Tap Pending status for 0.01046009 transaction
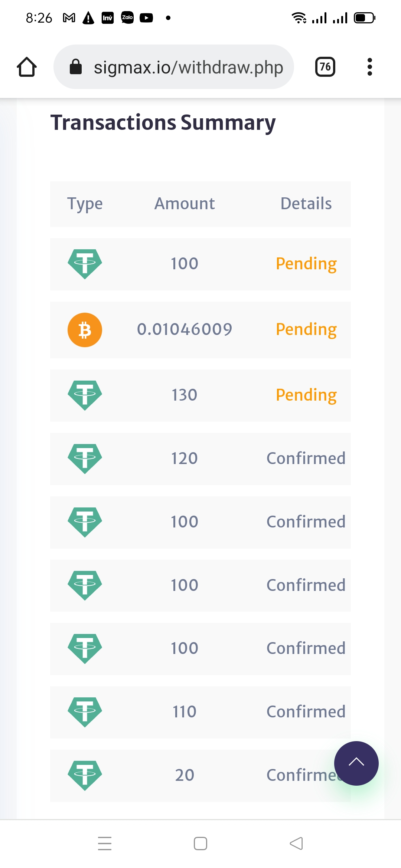The height and width of the screenshot is (868, 401). [306, 329]
